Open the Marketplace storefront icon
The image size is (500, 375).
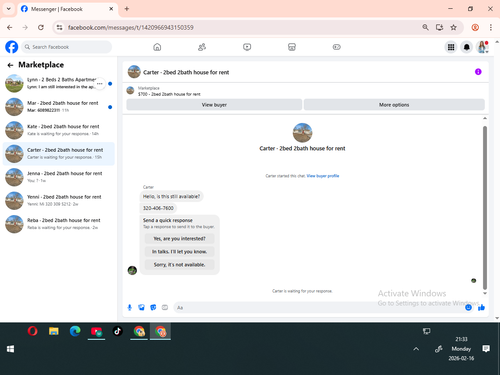point(292,47)
